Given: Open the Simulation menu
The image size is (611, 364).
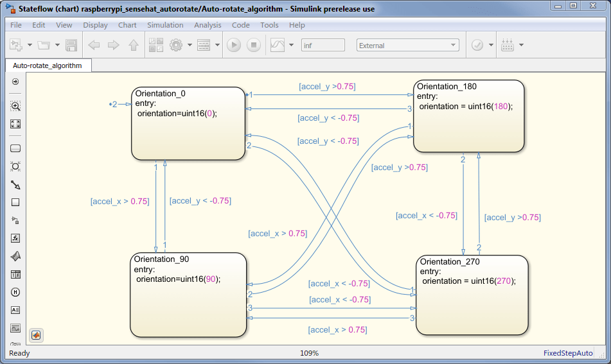Looking at the screenshot, I should click(x=165, y=25).
